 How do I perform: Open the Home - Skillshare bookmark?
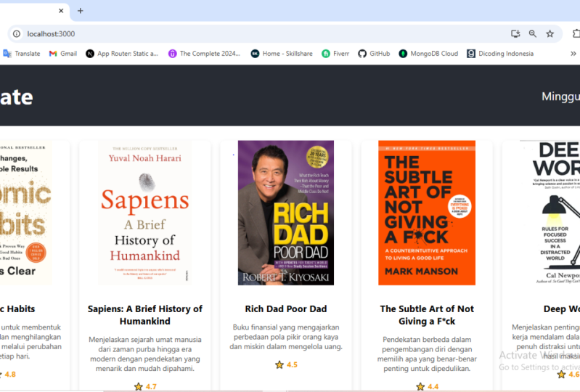(x=282, y=54)
